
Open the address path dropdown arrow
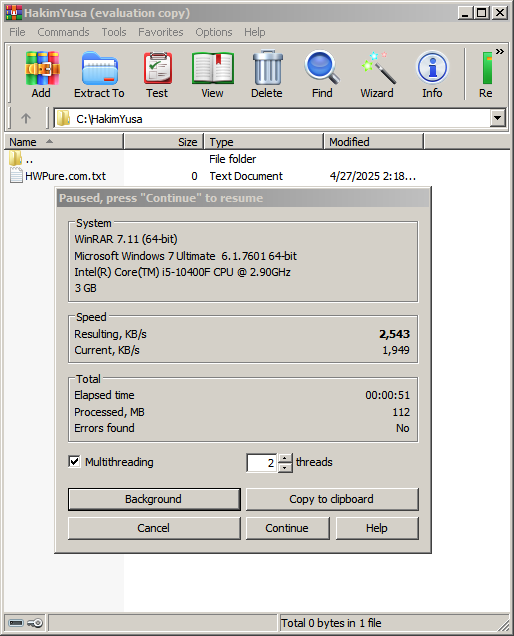497,119
